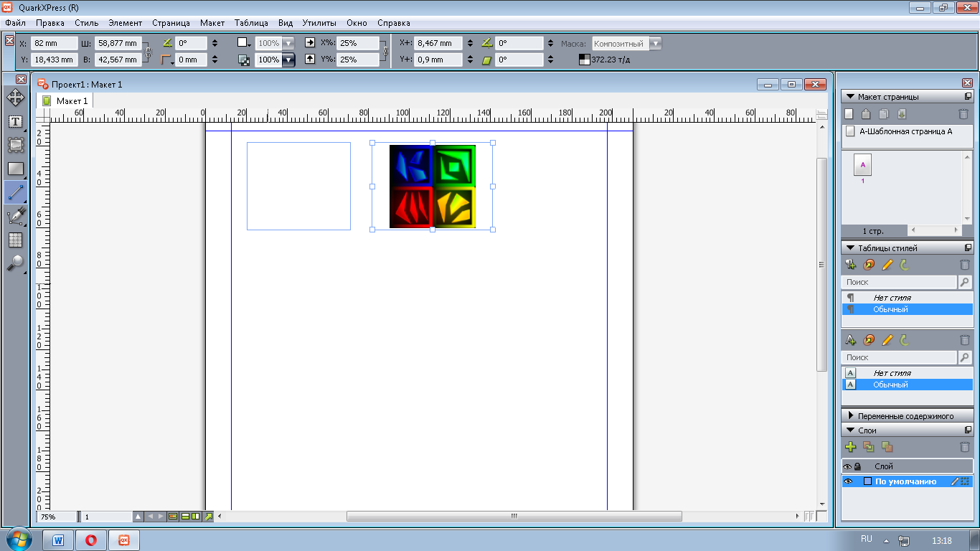980x551 pixels.
Task: Select the Picture Content tool
Action: pos(15,145)
